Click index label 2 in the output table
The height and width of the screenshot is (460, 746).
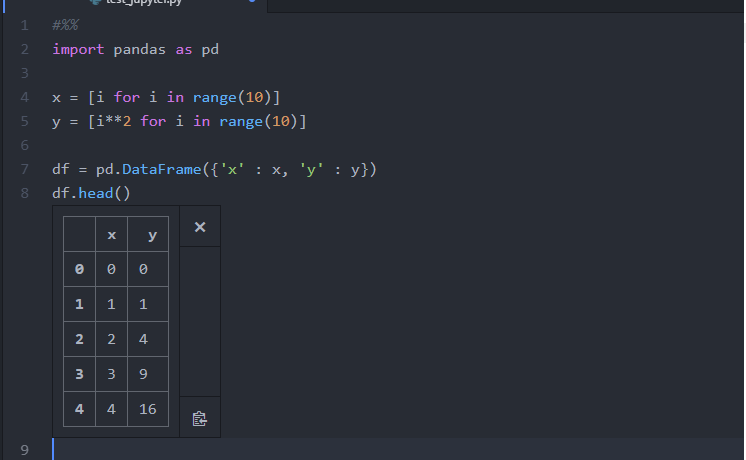pos(79,339)
